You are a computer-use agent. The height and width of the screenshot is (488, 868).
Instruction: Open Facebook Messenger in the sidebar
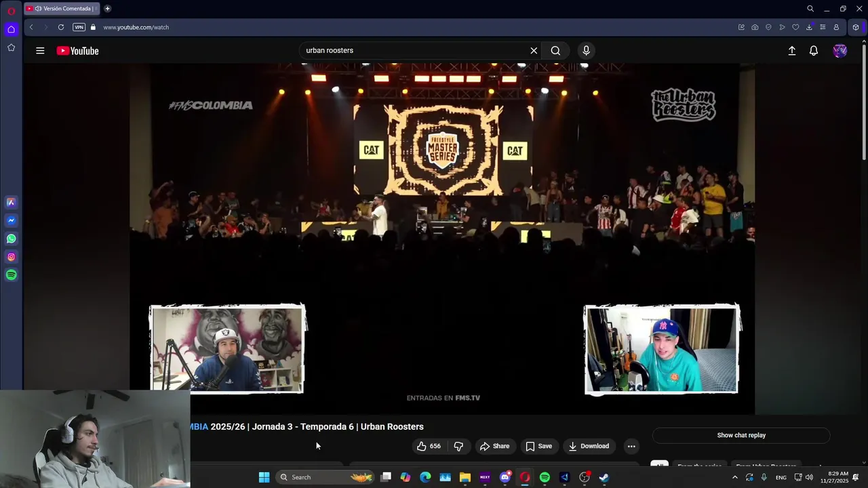point(11,220)
